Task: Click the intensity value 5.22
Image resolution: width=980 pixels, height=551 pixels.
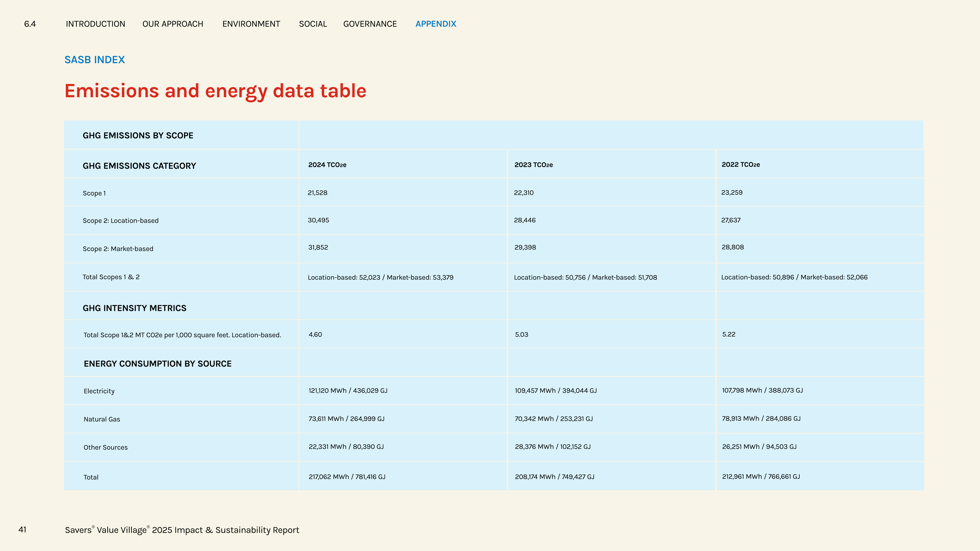Action: tap(729, 334)
